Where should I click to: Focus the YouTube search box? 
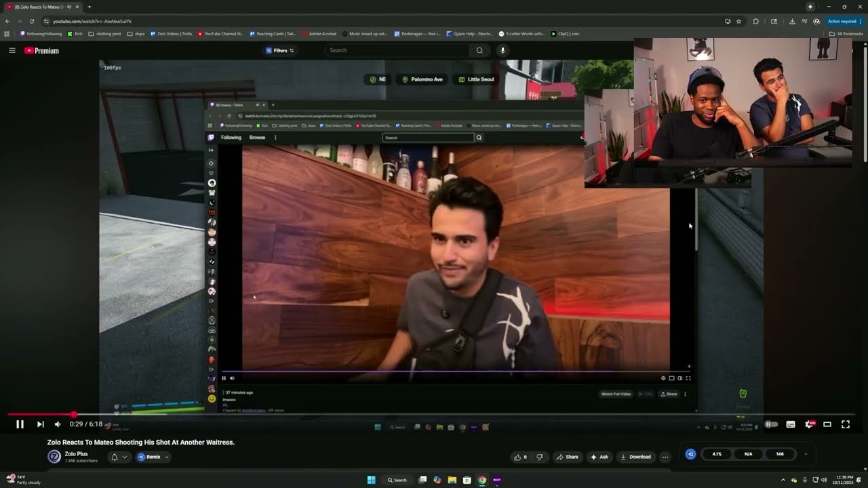(x=397, y=50)
